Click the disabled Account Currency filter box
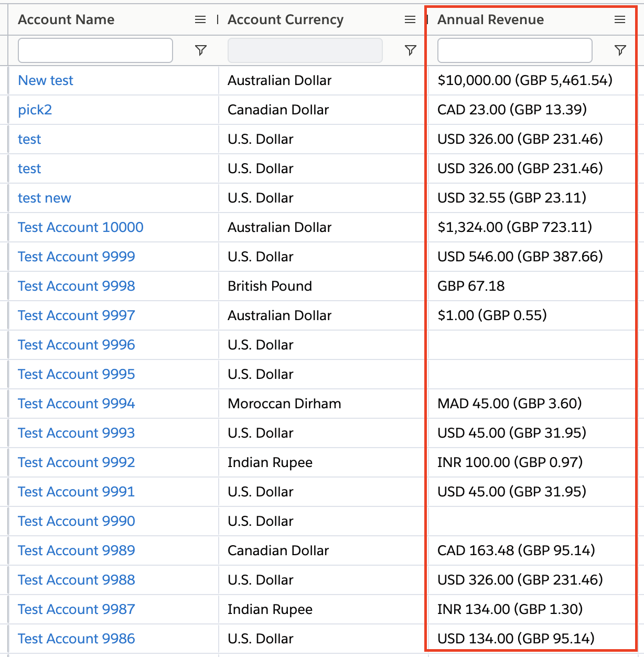The height and width of the screenshot is (657, 644). pos(305,50)
